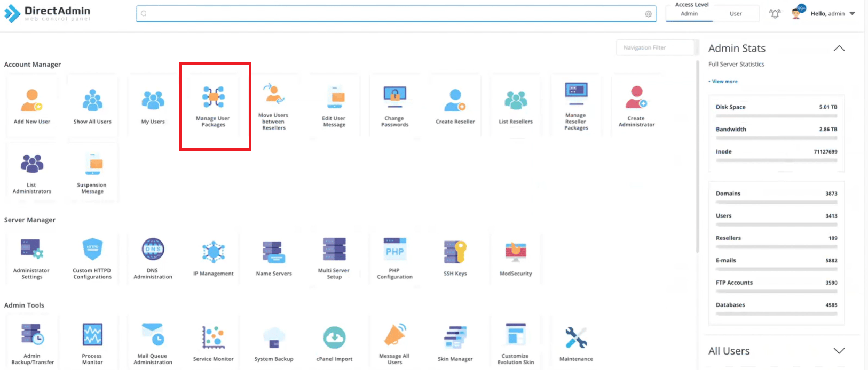Click the Server Manager heading

30,220
